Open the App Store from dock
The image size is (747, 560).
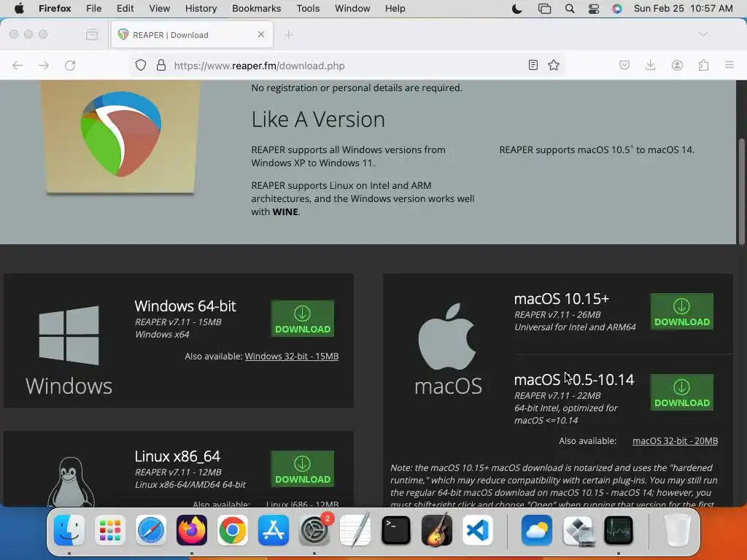[x=274, y=530]
